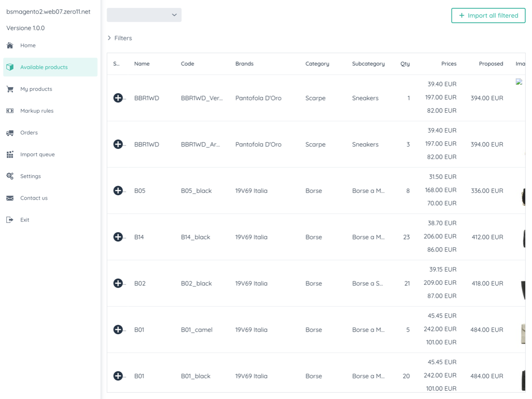This screenshot has width=532, height=399.
Task: Select Available products menu item
Action: click(50, 67)
